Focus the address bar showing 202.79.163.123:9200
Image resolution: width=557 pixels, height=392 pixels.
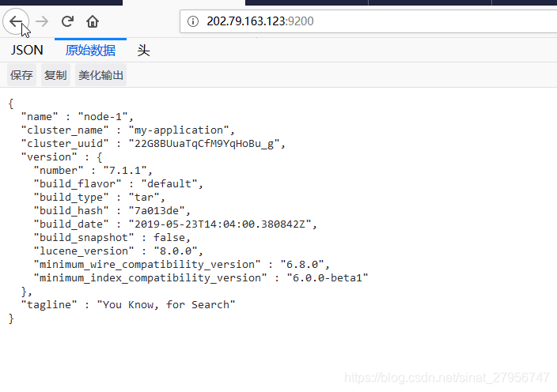click(368, 21)
